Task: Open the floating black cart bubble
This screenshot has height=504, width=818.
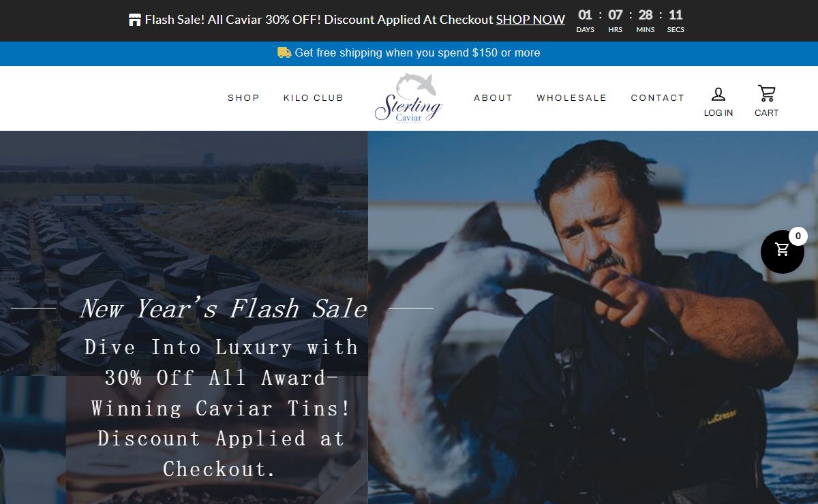Action: click(x=782, y=252)
